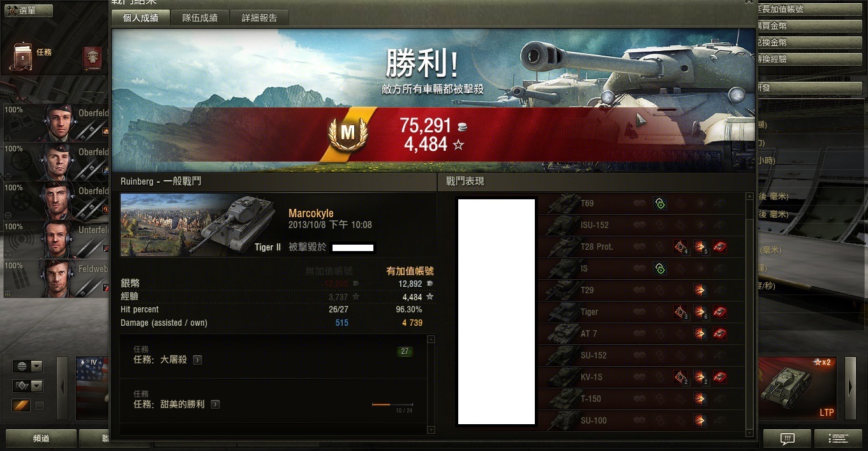The image size is (868, 451).
Task: Open the vehicle type filter dropdown
Action: 27,386
